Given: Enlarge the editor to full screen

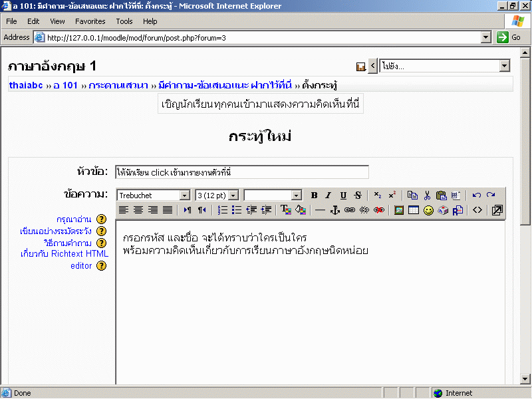Looking at the screenshot, I should point(497,210).
